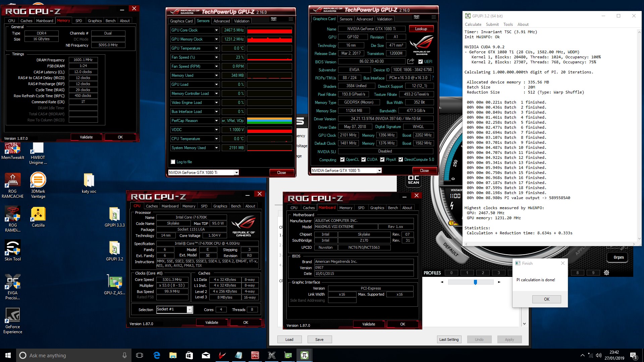Viewport: 644px width, 362px height.
Task: Open GPUPI taskbar icon
Action: click(x=304, y=355)
